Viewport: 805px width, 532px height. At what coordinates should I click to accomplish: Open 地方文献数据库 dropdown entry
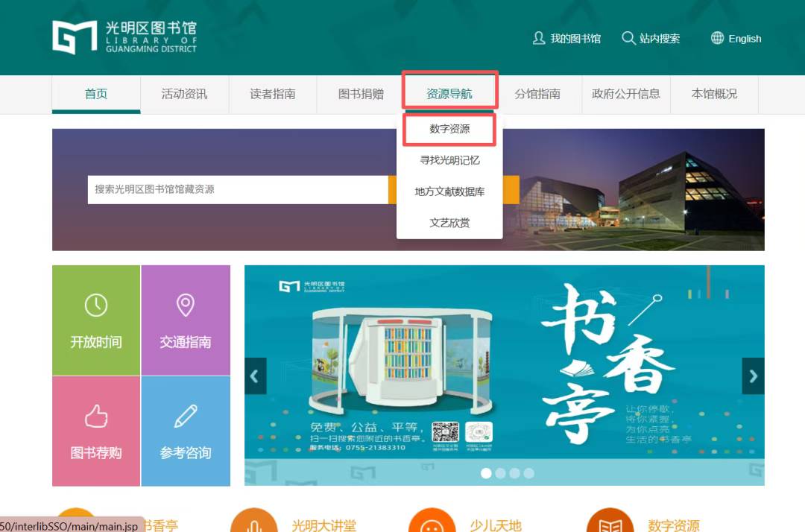point(449,191)
